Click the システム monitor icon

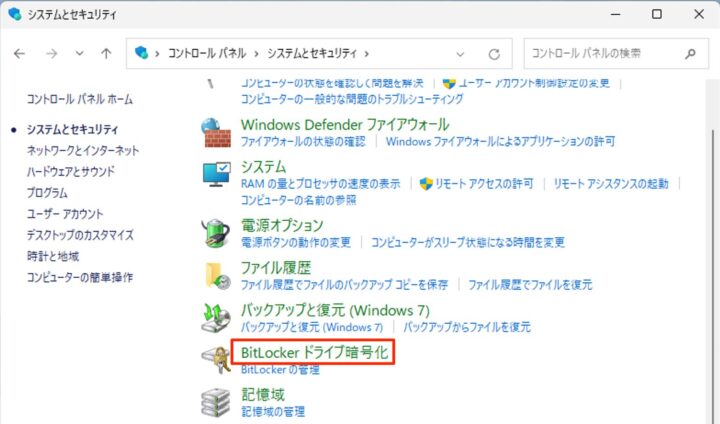[216, 174]
